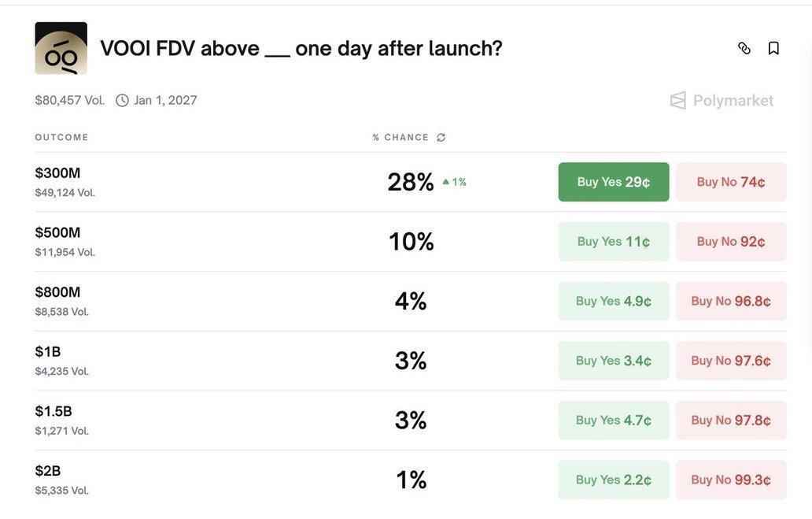Click the refresh icon beside % CHANCE

(441, 137)
